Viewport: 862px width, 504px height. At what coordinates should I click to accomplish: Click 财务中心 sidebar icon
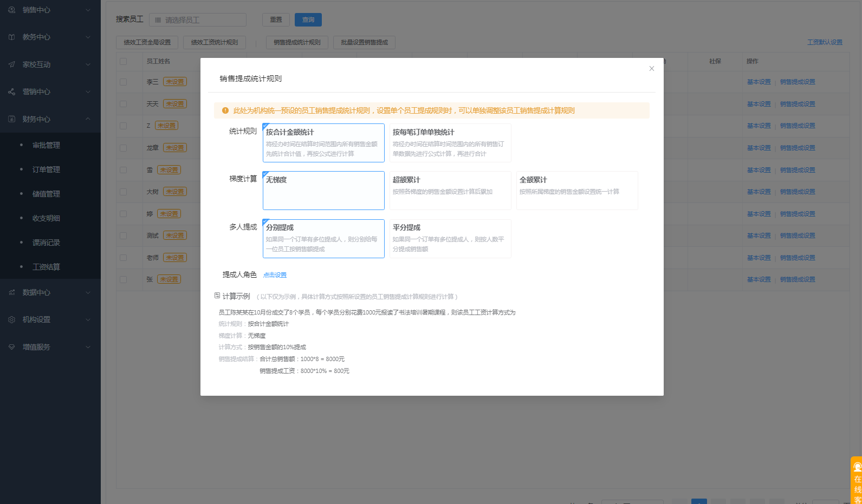(x=12, y=119)
